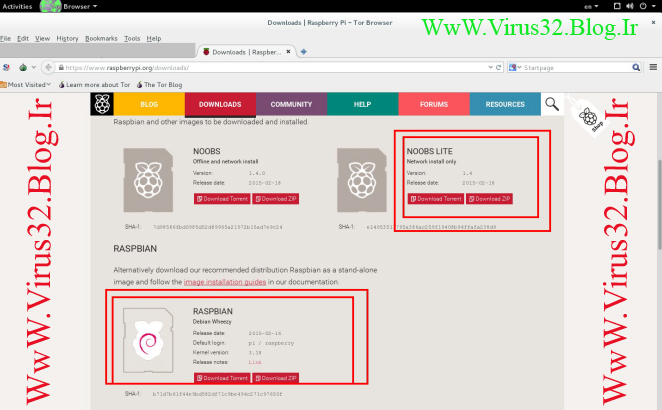Click the Tor onion button in toolbar
This screenshot has width=662, height=410.
(23, 67)
